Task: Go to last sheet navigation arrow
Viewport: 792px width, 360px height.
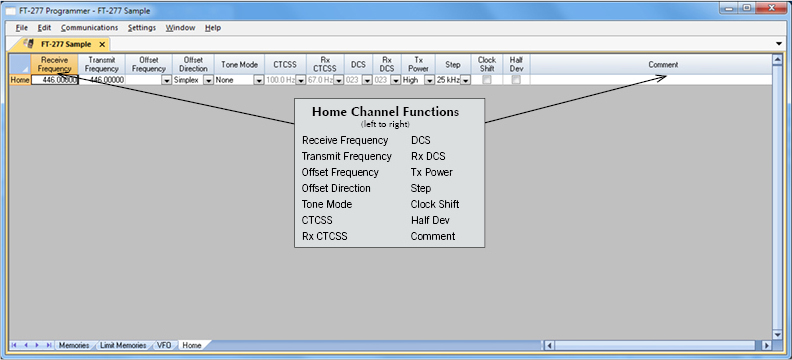Action: 48,345
